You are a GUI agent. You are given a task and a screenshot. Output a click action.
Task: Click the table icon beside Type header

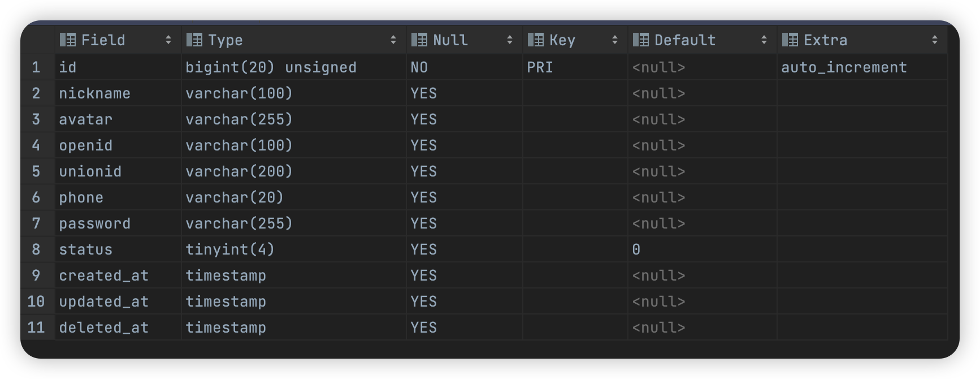point(194,40)
